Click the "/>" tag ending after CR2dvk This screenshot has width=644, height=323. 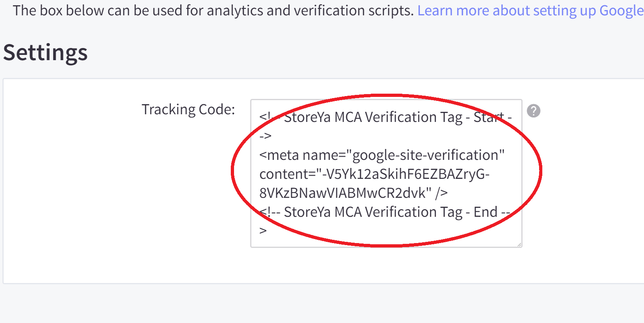[441, 193]
